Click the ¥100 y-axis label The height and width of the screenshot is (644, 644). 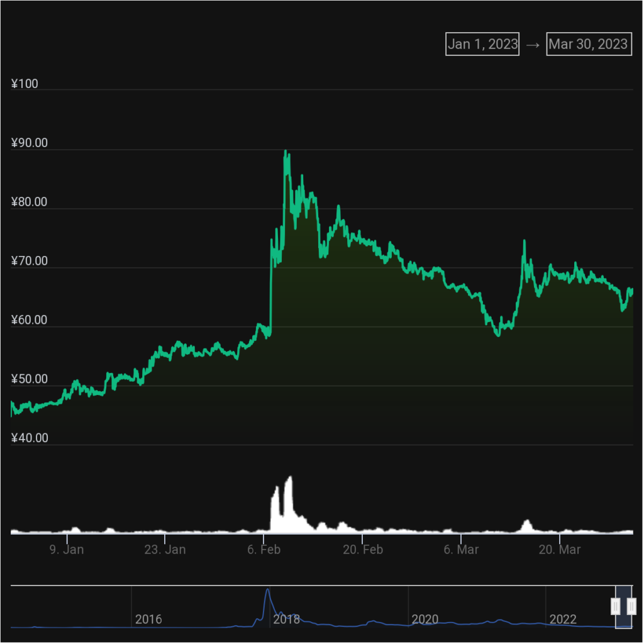[25, 84]
